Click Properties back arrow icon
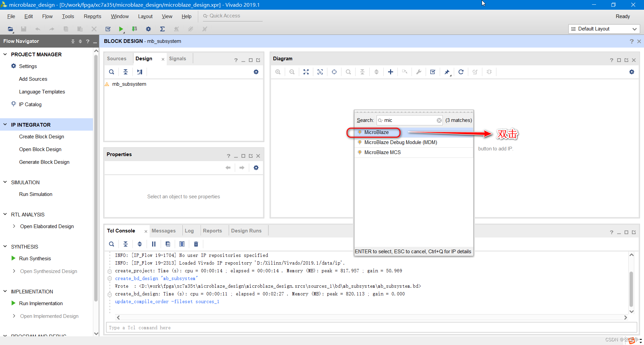Viewport: 644px width, 345px height. click(228, 168)
